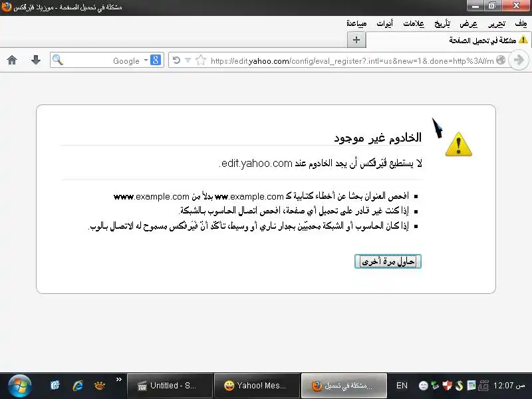The height and width of the screenshot is (399, 532).
Task: Open the عرض (View) menu
Action: [469, 23]
